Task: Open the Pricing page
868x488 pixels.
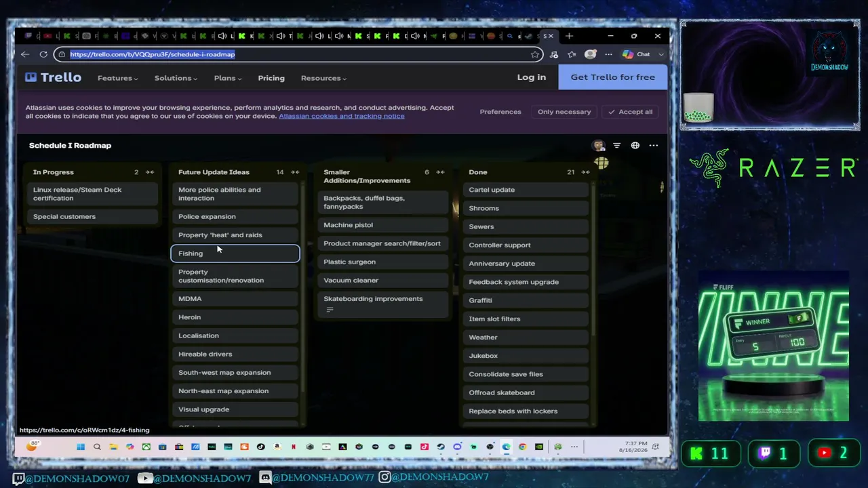Action: [271, 78]
